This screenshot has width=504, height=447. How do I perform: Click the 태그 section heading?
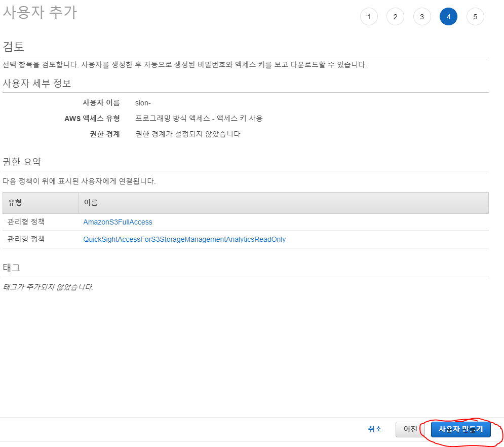click(x=12, y=268)
